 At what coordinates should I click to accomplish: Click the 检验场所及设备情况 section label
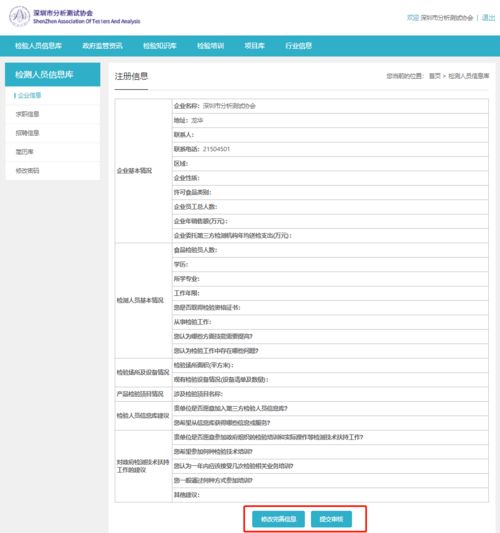[x=143, y=373]
